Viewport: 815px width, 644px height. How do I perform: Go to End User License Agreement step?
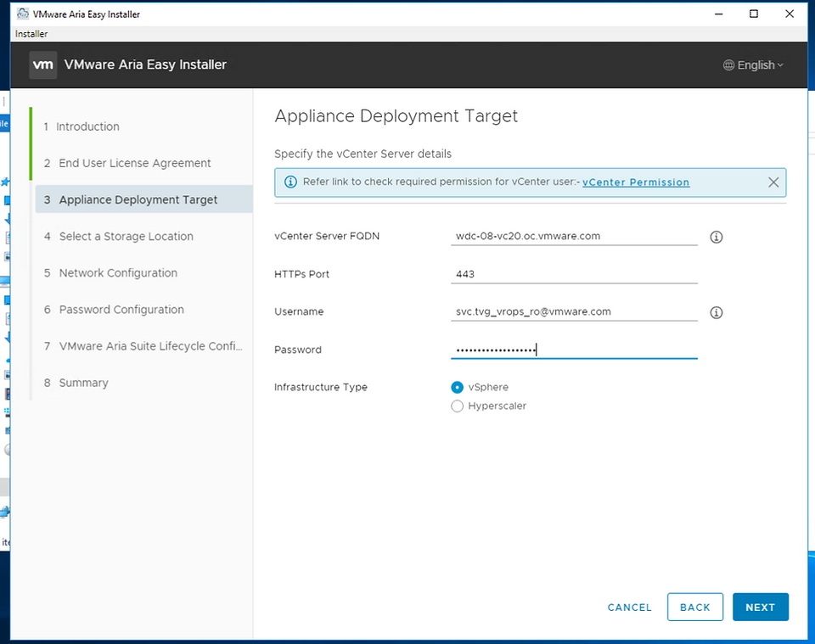(127, 163)
